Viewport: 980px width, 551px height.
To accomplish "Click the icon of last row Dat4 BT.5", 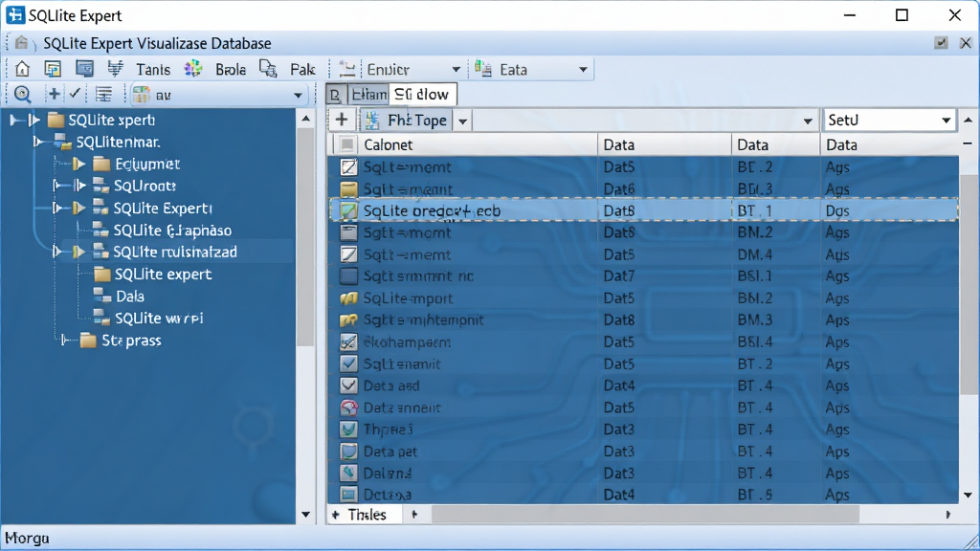I will (348, 495).
